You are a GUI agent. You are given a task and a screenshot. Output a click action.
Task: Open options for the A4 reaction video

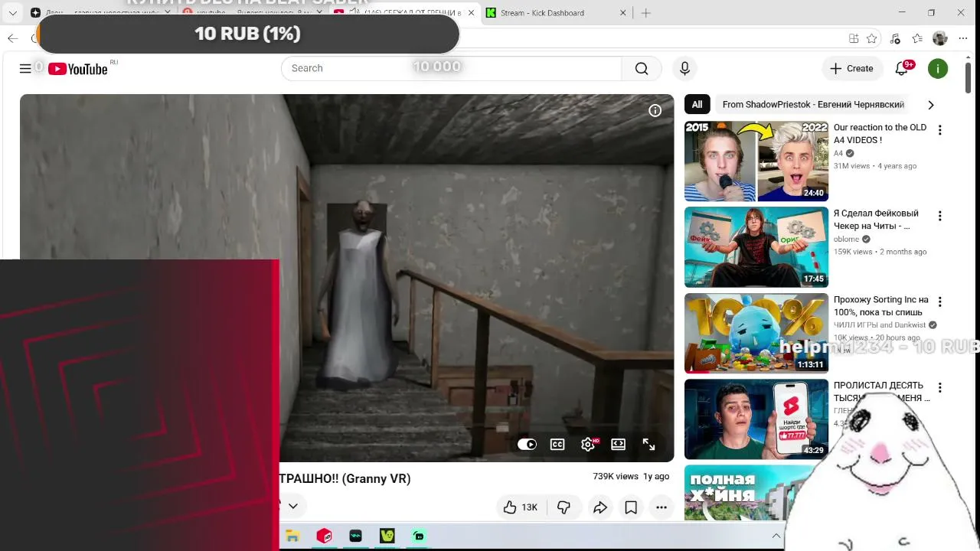(x=940, y=130)
